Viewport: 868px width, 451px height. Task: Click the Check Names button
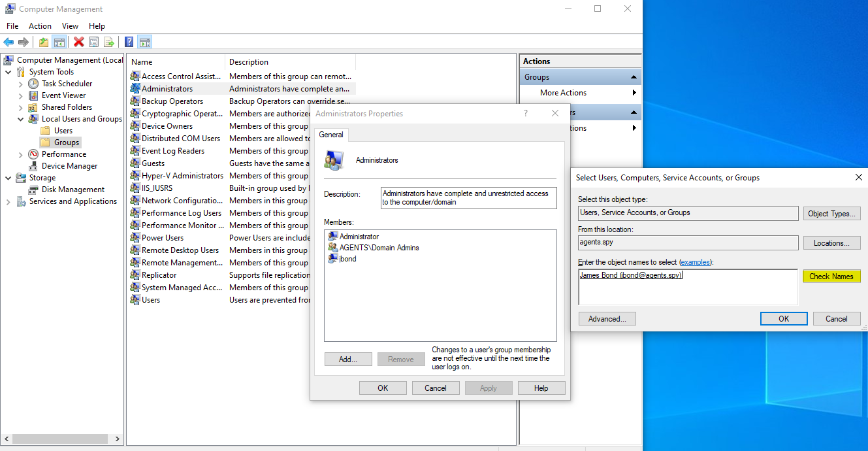[831, 276]
